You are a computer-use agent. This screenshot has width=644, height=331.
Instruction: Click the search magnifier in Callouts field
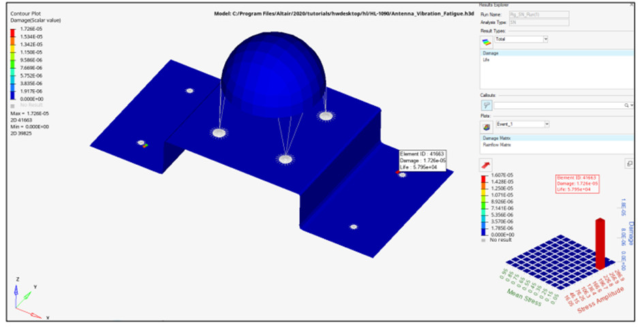click(x=626, y=106)
